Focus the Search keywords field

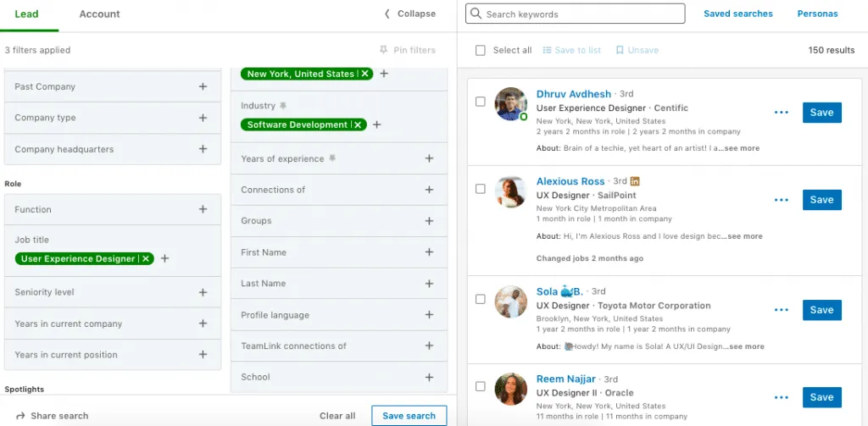(576, 14)
